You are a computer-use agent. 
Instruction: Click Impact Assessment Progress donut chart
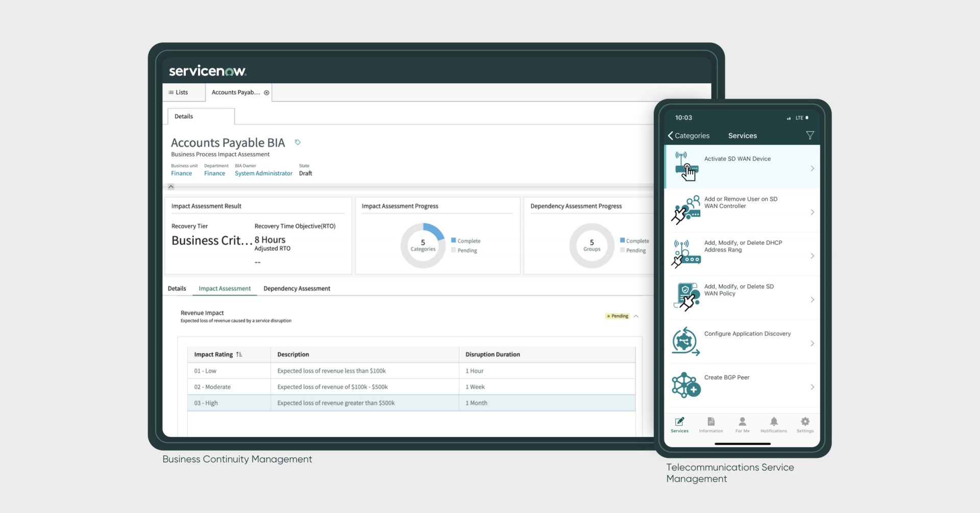click(423, 246)
